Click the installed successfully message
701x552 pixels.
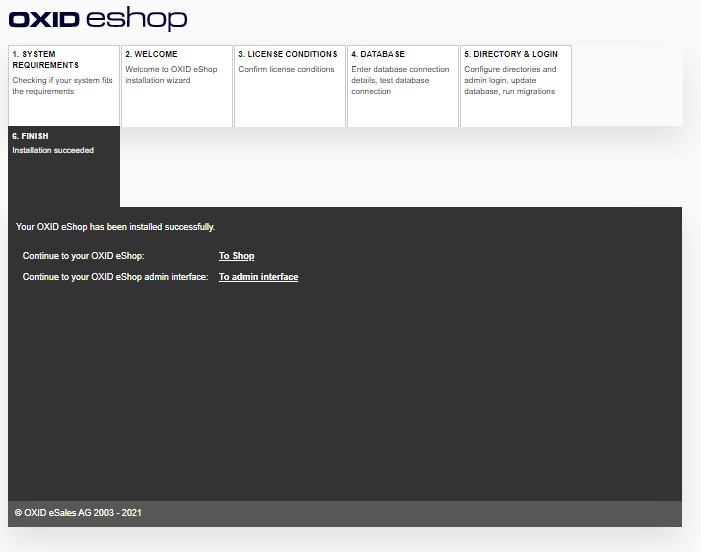115,227
